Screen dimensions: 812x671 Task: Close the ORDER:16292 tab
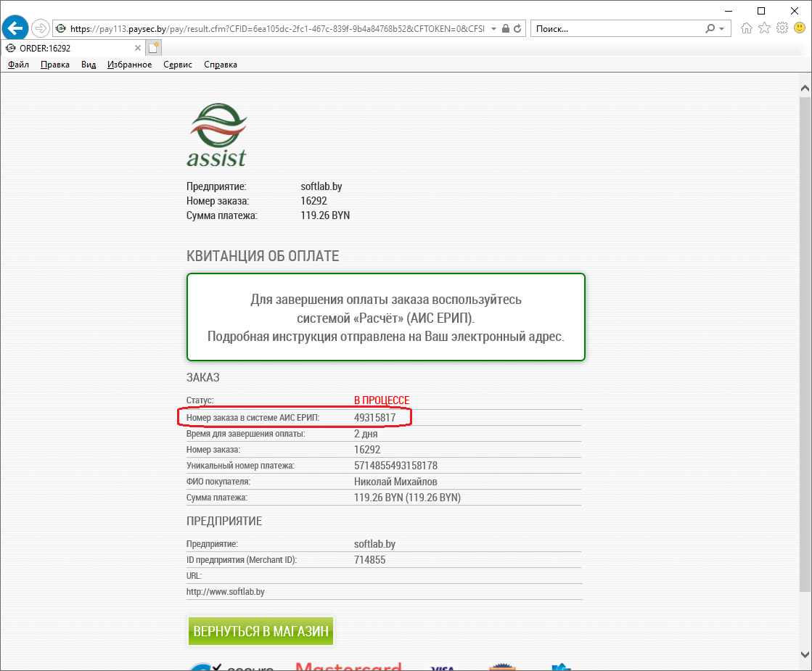click(x=138, y=48)
